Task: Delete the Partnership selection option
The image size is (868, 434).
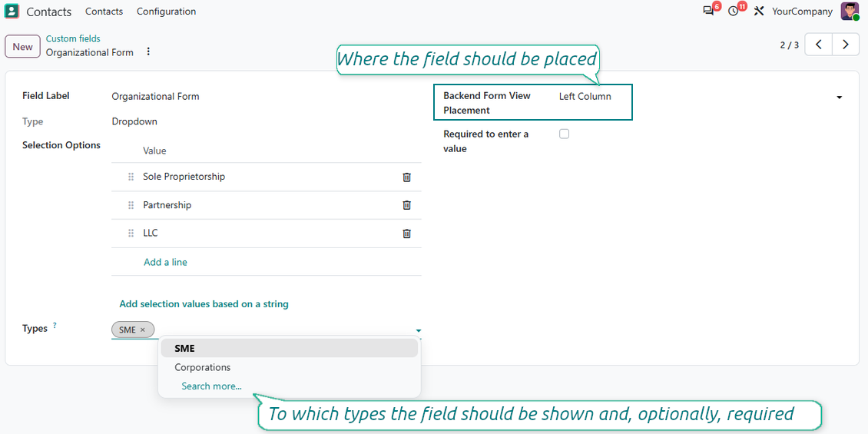Action: click(x=406, y=205)
